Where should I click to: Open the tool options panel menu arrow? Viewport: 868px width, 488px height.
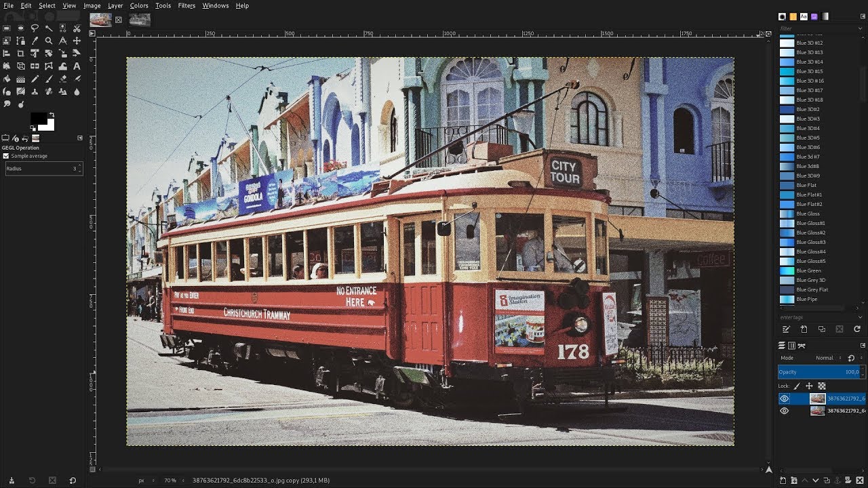click(79, 138)
